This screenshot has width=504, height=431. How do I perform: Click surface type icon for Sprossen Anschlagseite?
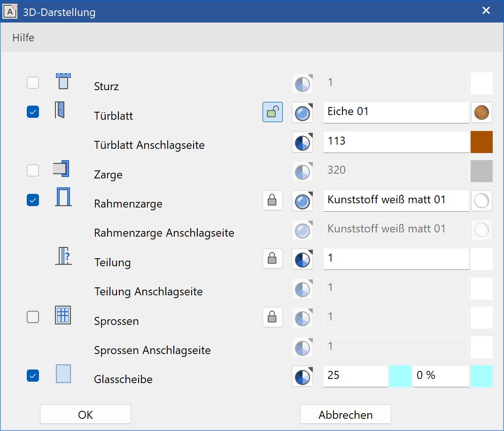[302, 347]
